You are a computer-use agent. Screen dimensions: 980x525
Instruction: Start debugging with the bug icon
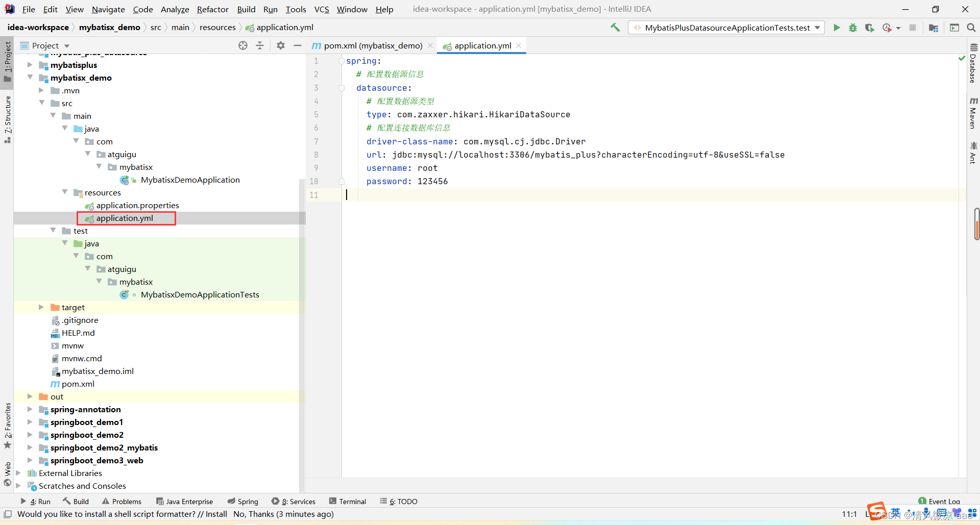[853, 28]
